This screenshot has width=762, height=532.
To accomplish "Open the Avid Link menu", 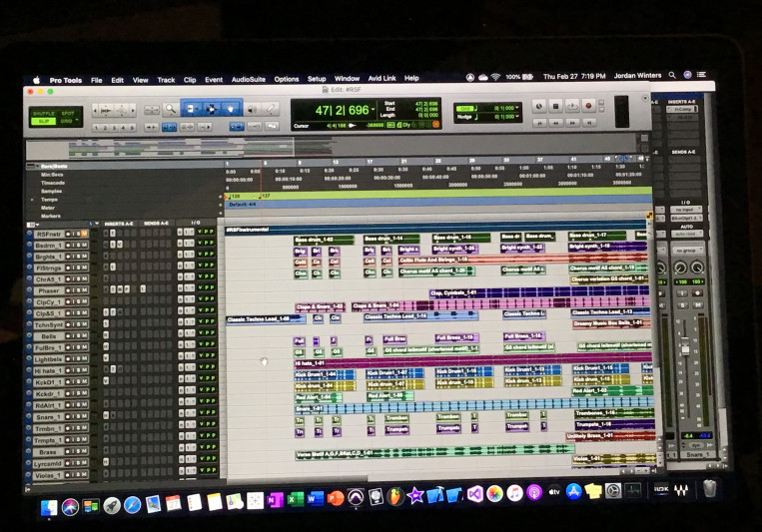I will coord(381,78).
